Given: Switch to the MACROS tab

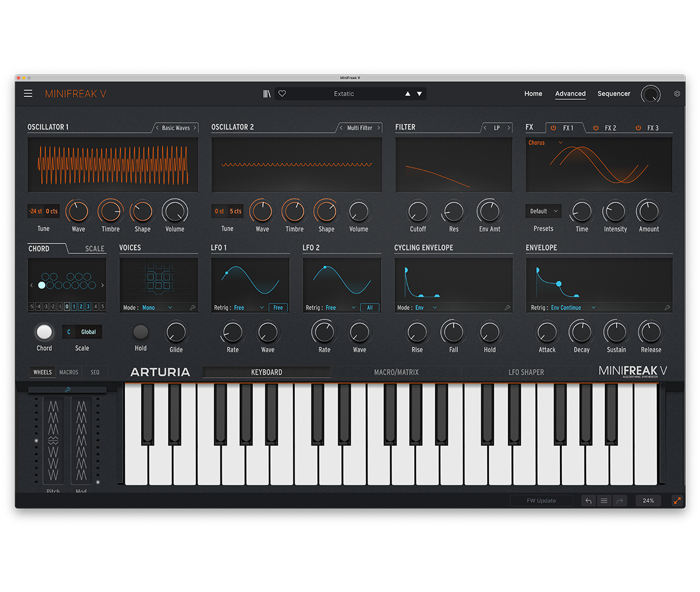Looking at the screenshot, I should [x=69, y=372].
